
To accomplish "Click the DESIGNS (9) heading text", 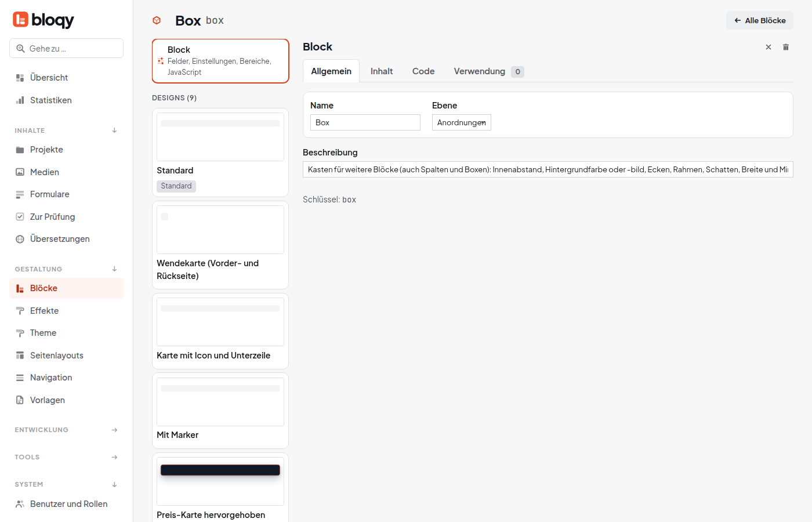I will point(174,98).
